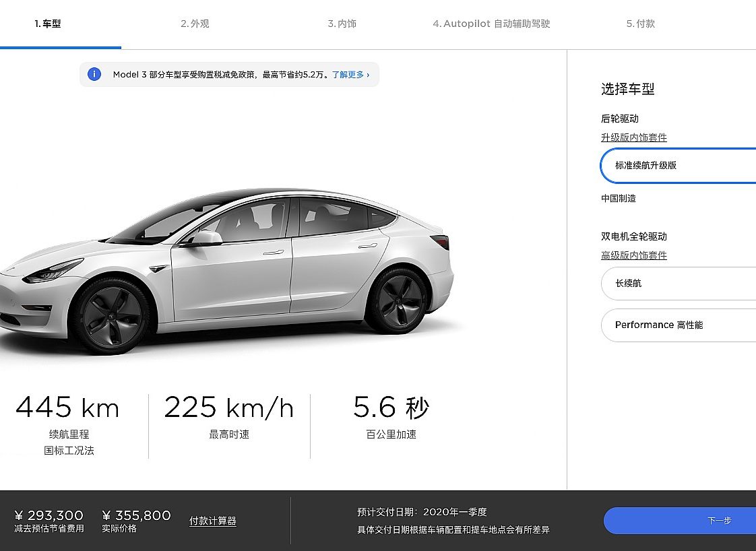This screenshot has height=551, width=756.
Task: Choose the 长续航 model option
Action: 679,284
